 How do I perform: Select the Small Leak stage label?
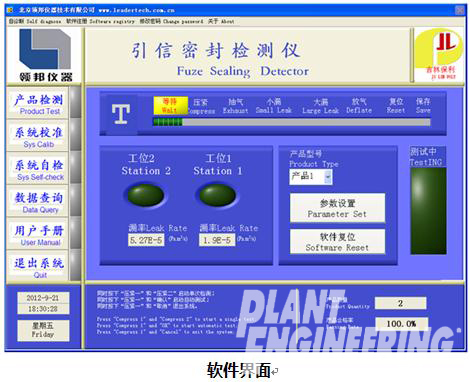click(x=274, y=106)
